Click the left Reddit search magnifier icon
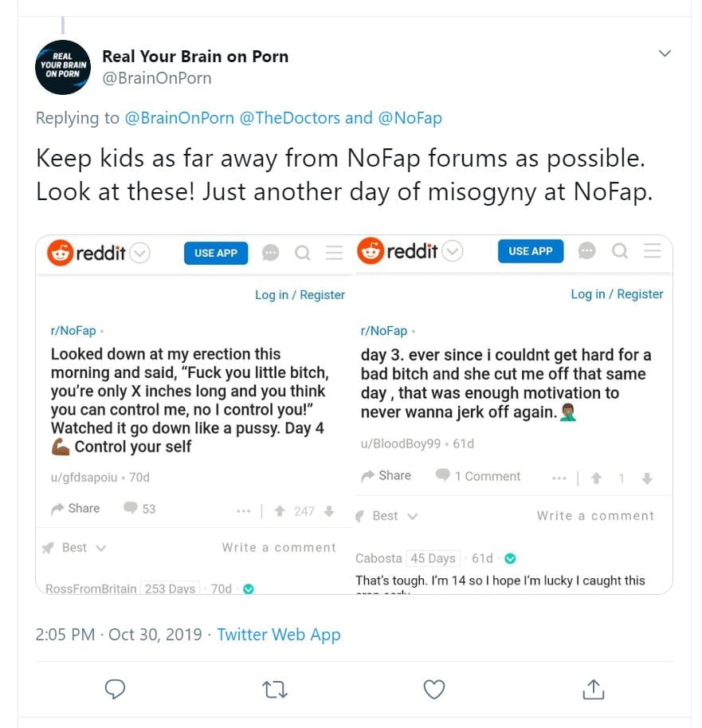702x728 pixels. point(303,254)
